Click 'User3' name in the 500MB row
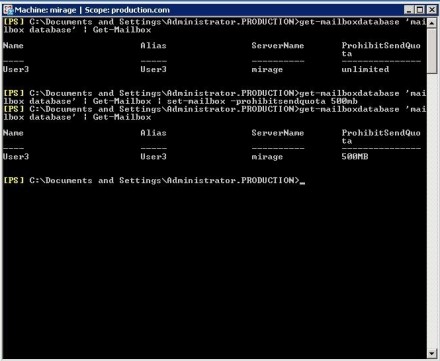This screenshot has width=440, height=361. pyautogui.click(x=16, y=156)
